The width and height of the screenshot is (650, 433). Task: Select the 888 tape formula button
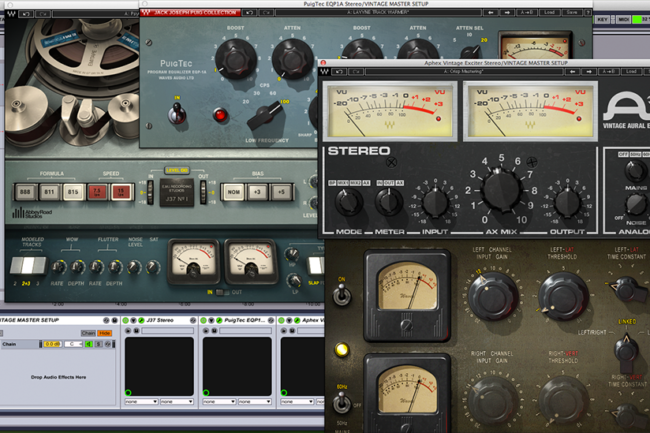23,190
